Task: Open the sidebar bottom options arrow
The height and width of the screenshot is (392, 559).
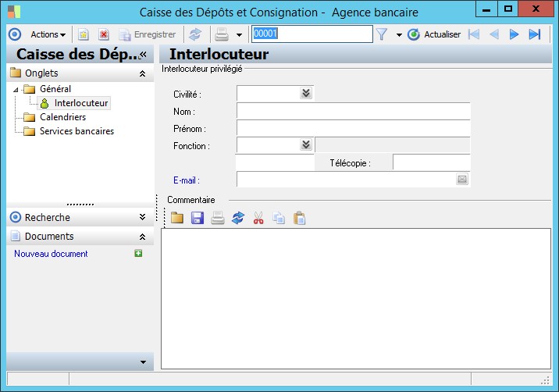Action: tap(143, 362)
